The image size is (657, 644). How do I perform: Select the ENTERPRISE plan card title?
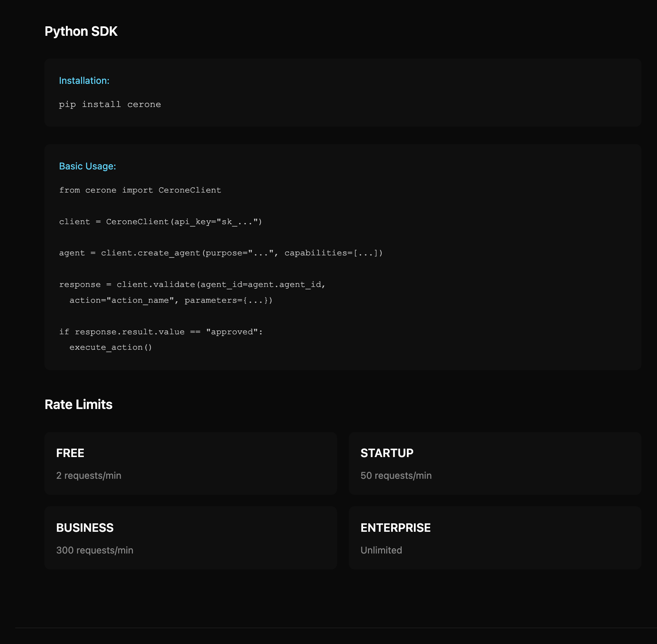tap(395, 528)
